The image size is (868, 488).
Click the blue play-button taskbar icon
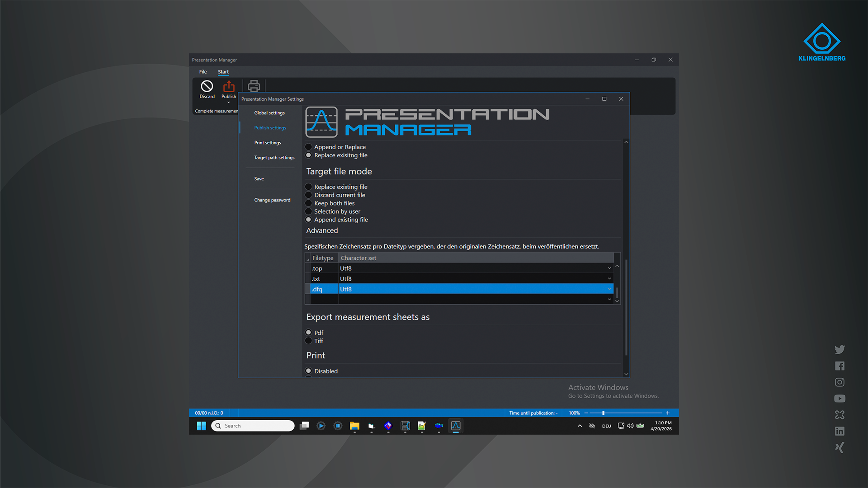pyautogui.click(x=321, y=426)
